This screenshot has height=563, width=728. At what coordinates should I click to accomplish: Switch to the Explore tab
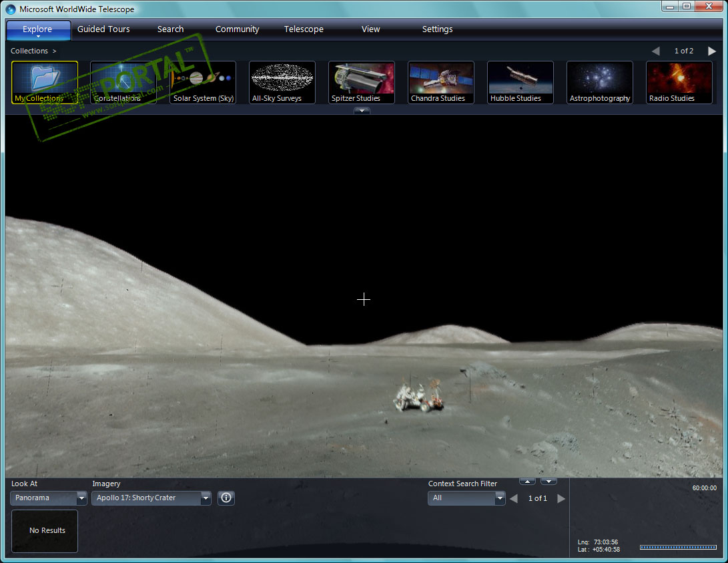coord(38,29)
